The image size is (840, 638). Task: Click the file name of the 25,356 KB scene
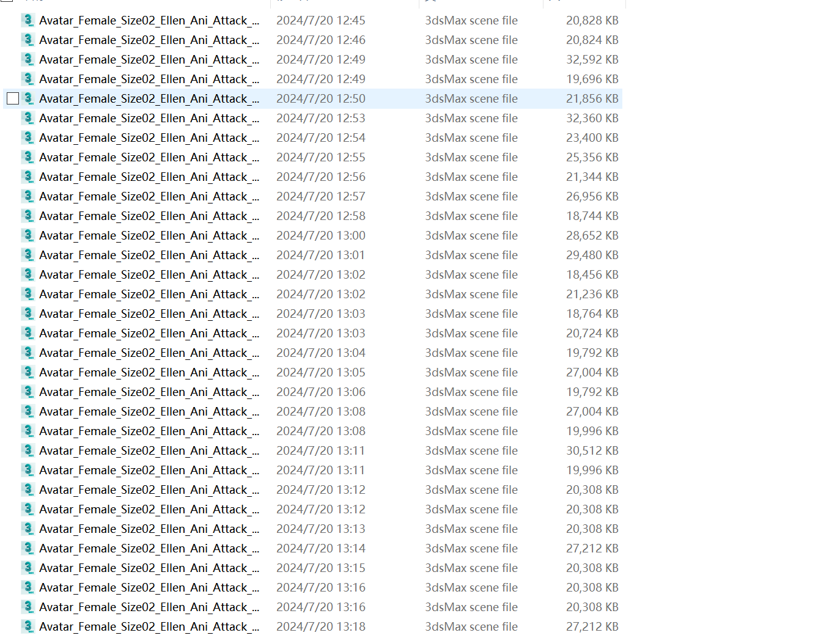click(x=149, y=157)
